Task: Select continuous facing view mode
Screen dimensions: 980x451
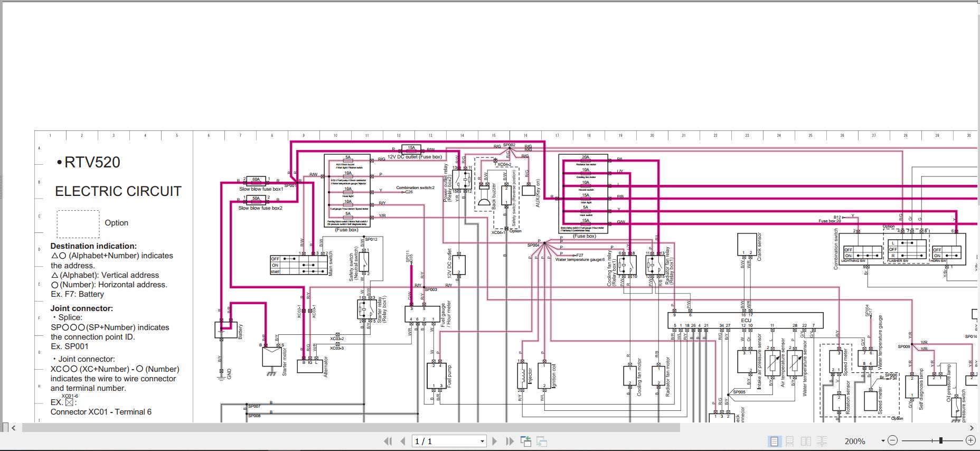Action: pos(822,441)
